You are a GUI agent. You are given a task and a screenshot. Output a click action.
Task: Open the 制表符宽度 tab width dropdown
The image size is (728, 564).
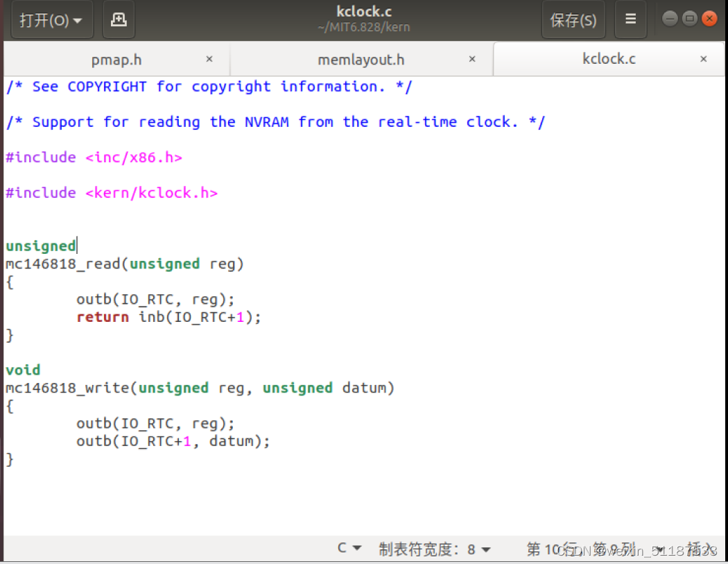(x=434, y=549)
